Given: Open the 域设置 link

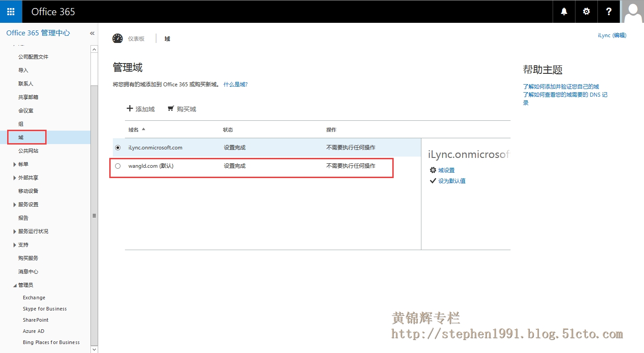Looking at the screenshot, I should click(447, 170).
